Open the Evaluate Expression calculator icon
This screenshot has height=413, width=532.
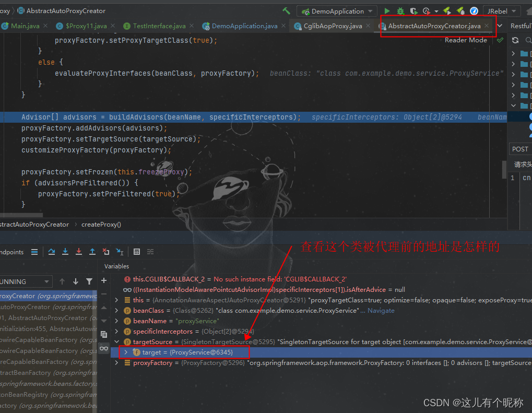(137, 252)
